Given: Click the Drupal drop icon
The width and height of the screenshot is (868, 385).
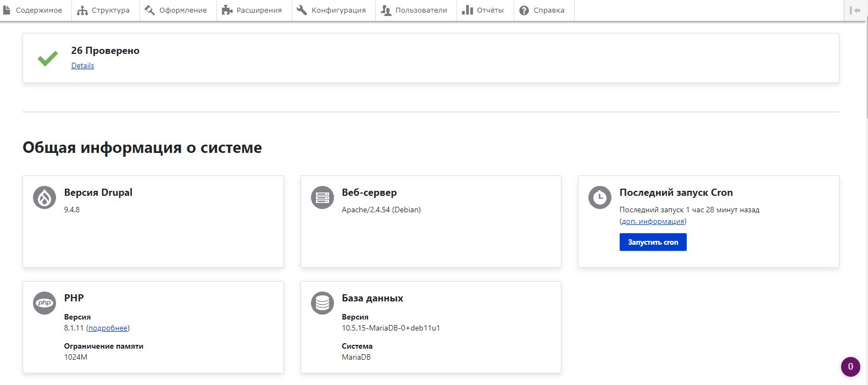Looking at the screenshot, I should (x=44, y=197).
